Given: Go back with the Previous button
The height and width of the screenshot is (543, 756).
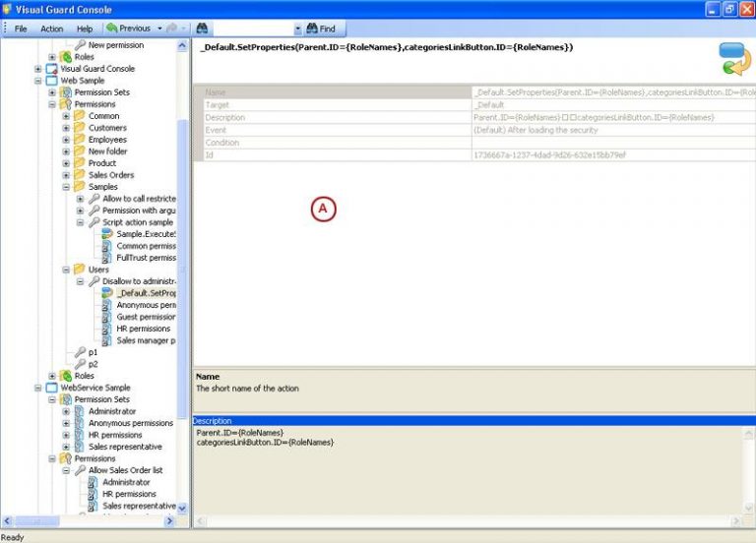Looking at the screenshot, I should [129, 29].
